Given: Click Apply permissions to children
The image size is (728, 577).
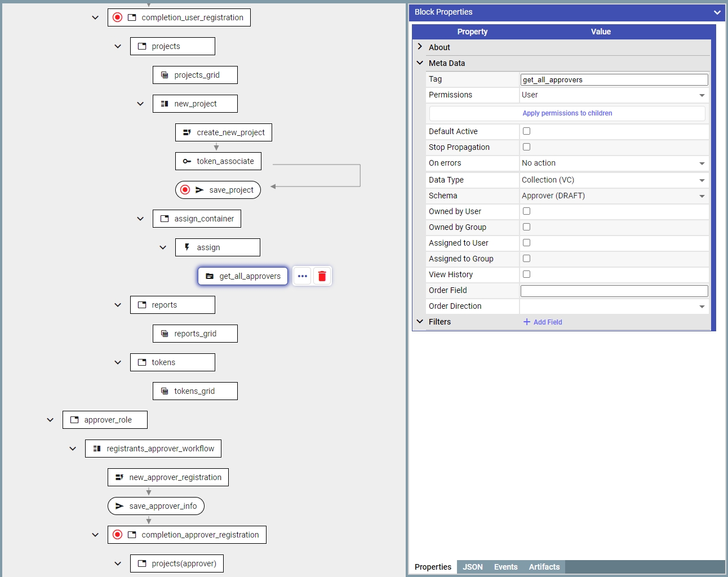Looking at the screenshot, I should [x=567, y=113].
